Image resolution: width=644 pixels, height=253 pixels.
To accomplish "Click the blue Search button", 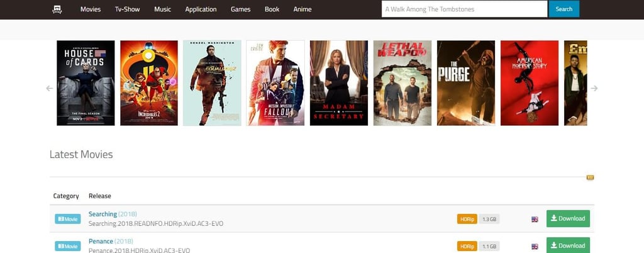I will pyautogui.click(x=564, y=9).
